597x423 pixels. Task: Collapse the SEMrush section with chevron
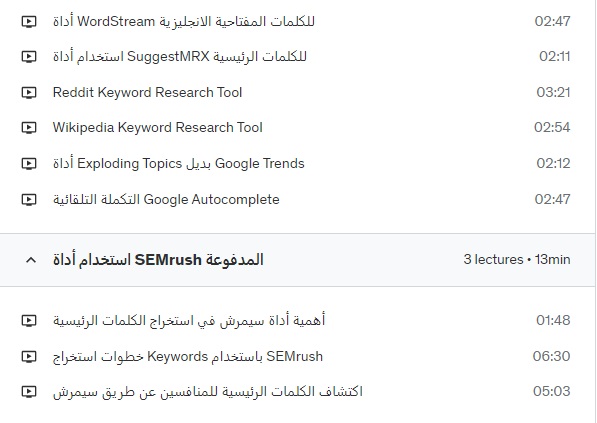coord(31,260)
